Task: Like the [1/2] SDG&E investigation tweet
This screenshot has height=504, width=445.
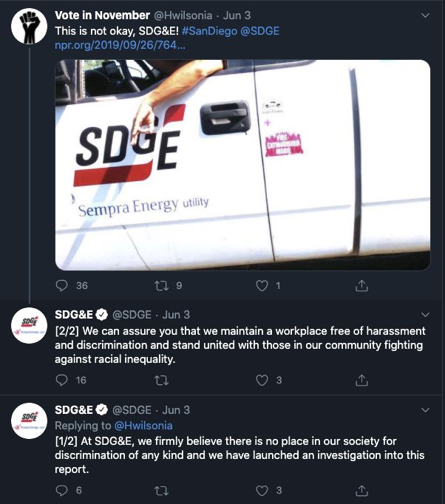Action: [x=262, y=491]
